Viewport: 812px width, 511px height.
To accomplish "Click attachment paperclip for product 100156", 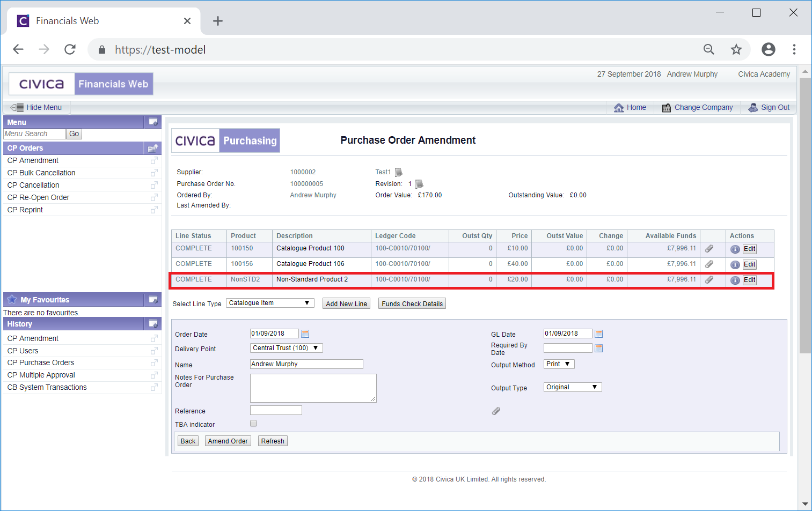I will coord(709,264).
